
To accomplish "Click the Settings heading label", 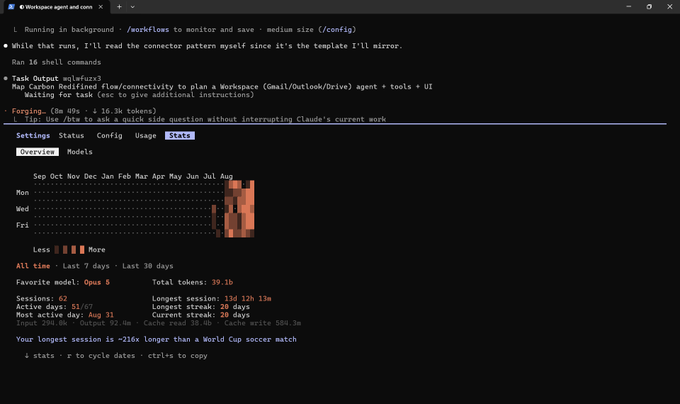I will pyautogui.click(x=33, y=135).
